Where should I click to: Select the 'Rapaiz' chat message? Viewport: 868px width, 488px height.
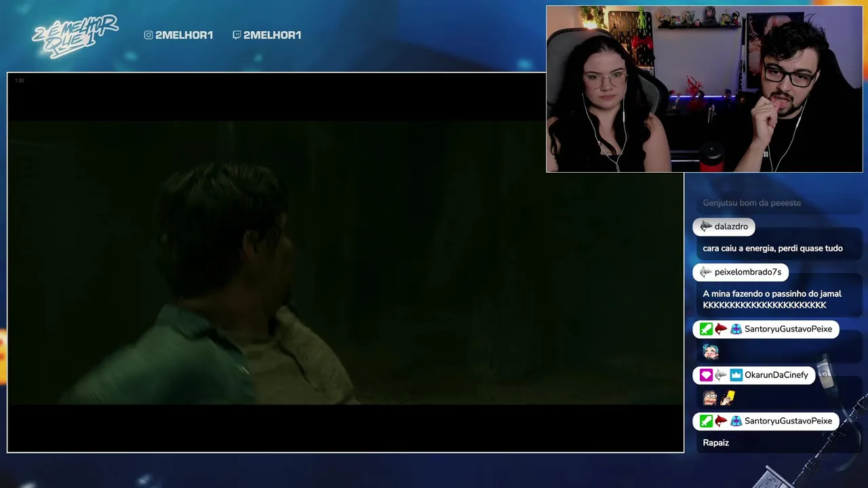[x=715, y=443]
